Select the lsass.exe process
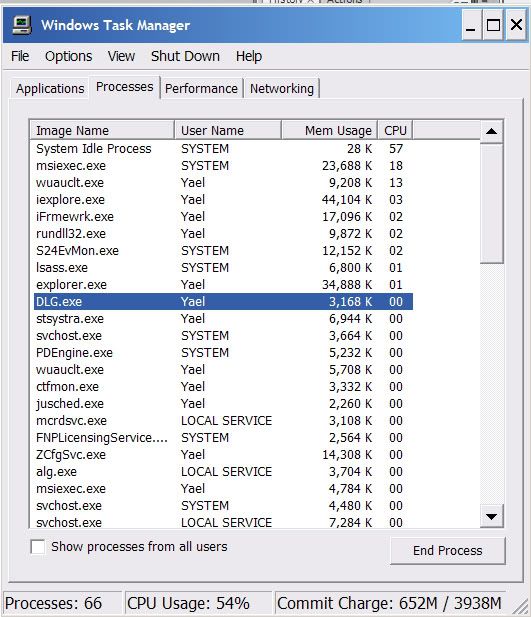 223,268
